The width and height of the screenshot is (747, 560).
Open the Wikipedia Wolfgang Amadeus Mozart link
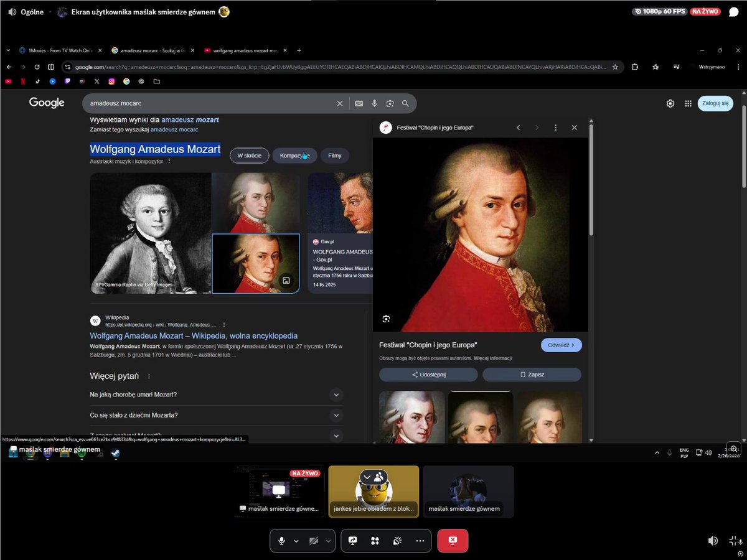coord(194,336)
